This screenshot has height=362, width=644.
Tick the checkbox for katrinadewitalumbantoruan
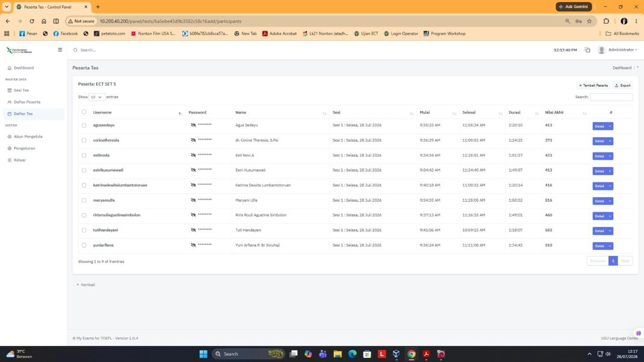pos(84,185)
